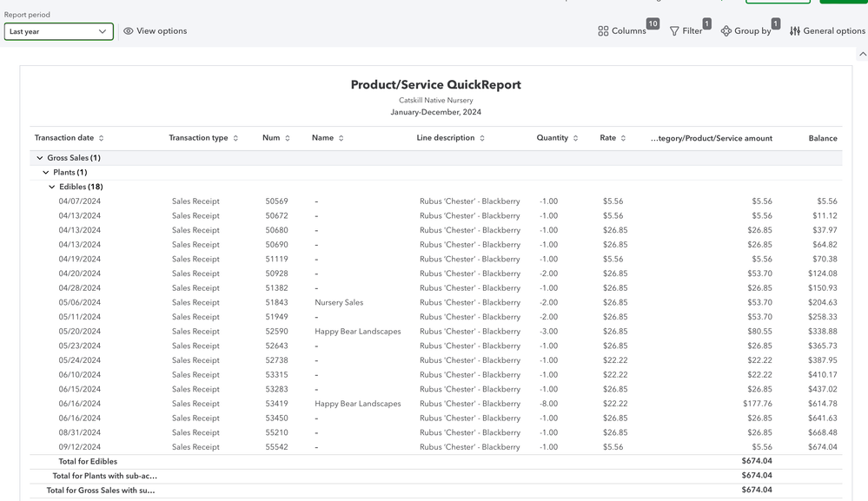The image size is (868, 501).
Task: Collapse header using top-right chevron
Action: click(x=862, y=54)
